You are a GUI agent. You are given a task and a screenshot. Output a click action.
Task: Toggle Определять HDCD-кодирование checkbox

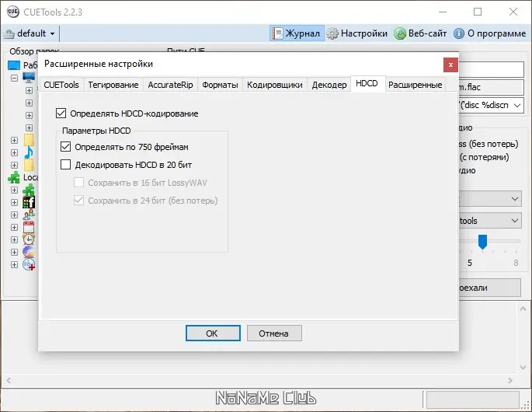[61, 113]
